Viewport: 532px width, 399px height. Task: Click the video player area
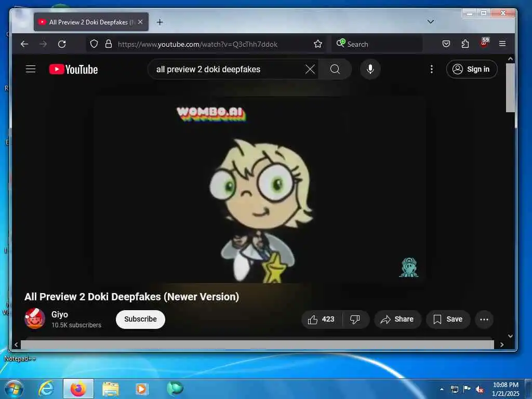(x=260, y=190)
